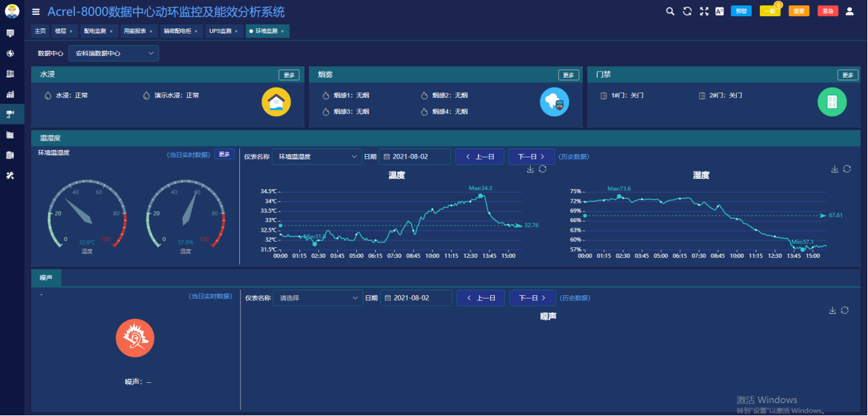Click the search magnifier icon in header
This screenshot has height=416, width=868.
[670, 11]
